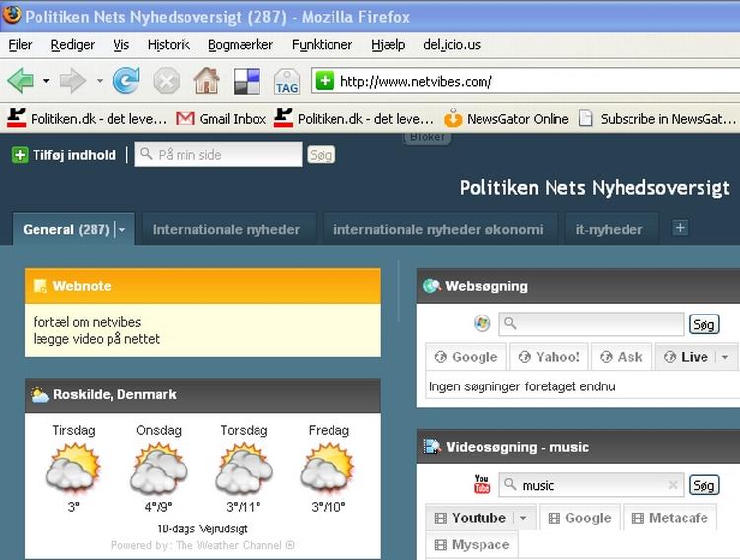Go back with the green Back arrow

[x=21, y=81]
